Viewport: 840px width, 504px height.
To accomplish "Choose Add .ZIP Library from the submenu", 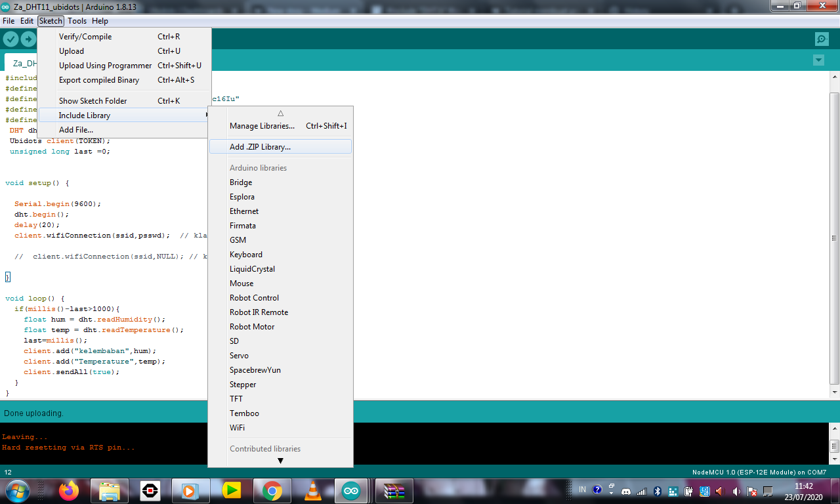I will tap(261, 146).
